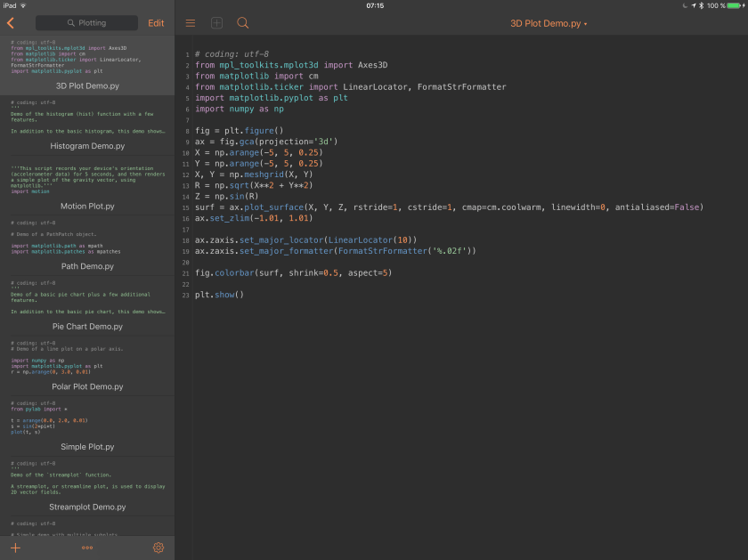Select the Motion Plot.py script
Viewport: 748px width, 560px height.
tap(87, 206)
